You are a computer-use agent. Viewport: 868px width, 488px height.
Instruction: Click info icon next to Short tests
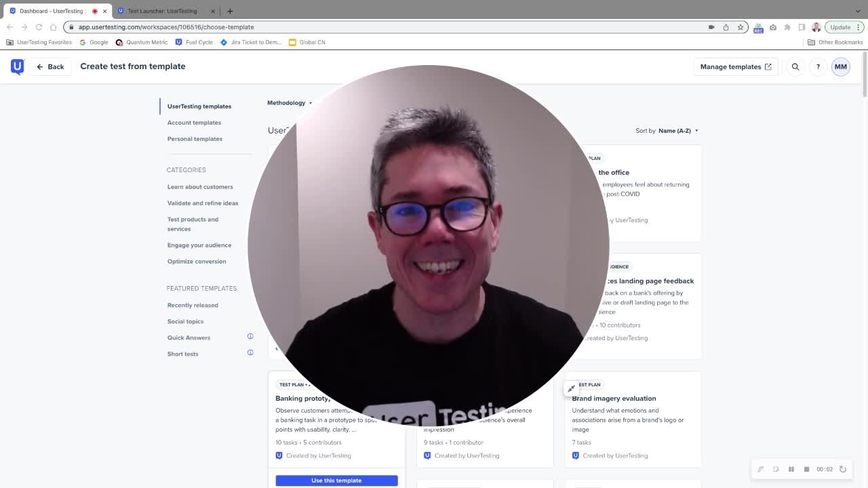pos(250,352)
